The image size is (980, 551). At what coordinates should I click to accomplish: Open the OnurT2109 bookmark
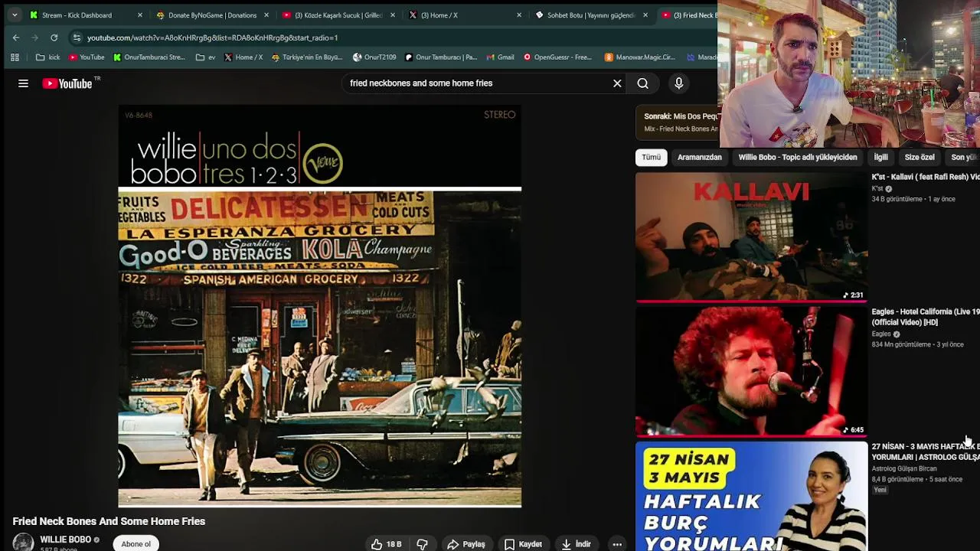tap(374, 57)
